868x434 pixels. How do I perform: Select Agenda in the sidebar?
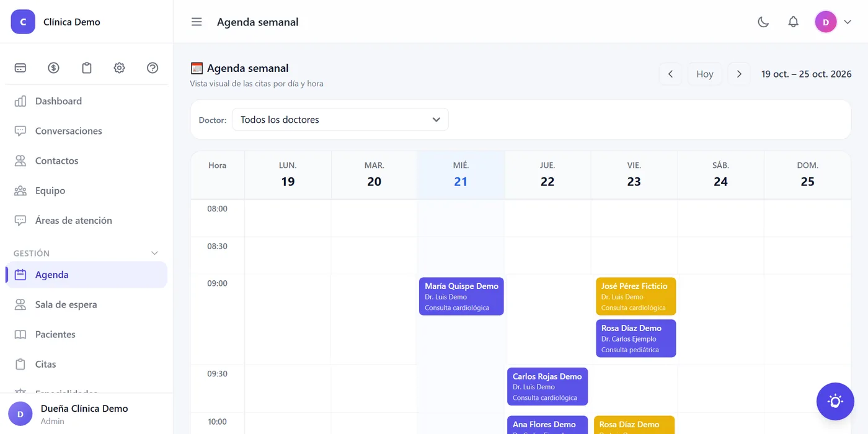pos(87,275)
